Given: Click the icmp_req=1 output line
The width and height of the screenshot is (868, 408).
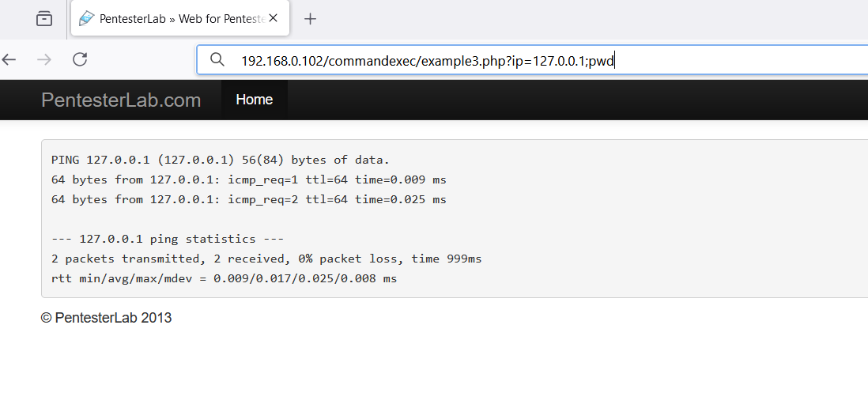Looking at the screenshot, I should [x=248, y=180].
